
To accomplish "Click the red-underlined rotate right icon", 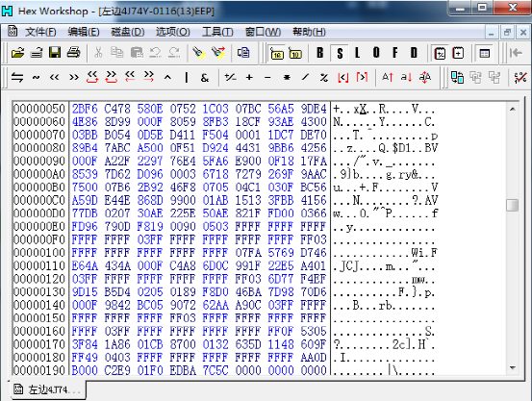I will [x=111, y=77].
